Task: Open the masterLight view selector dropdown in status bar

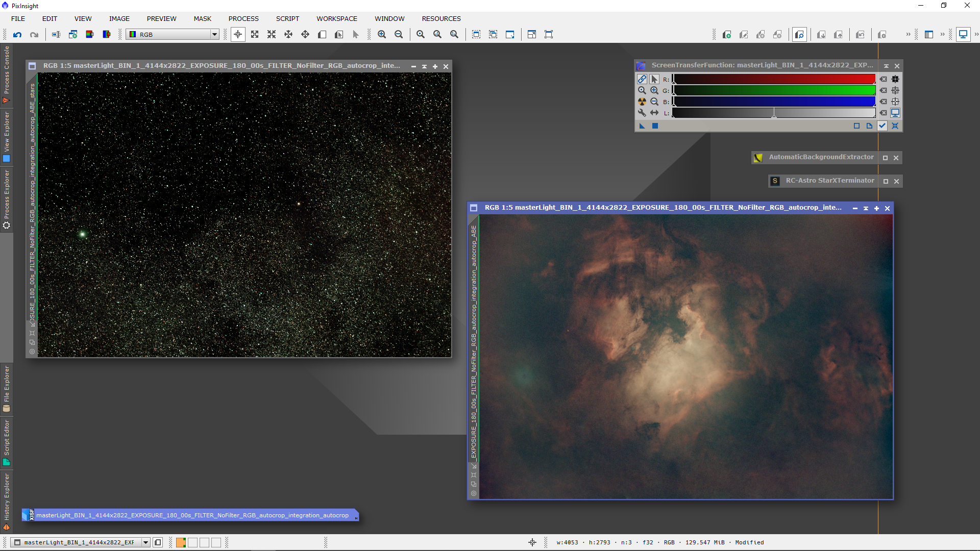Action: tap(145, 542)
